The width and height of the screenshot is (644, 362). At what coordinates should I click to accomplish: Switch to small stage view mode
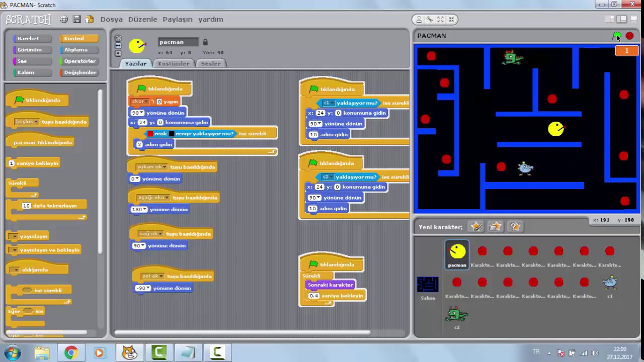coord(609,19)
